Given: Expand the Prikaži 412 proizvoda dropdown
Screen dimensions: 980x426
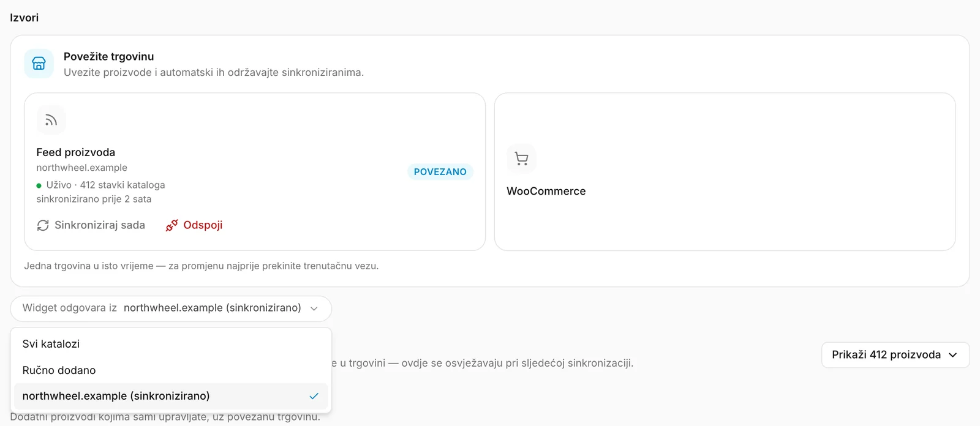Looking at the screenshot, I should point(895,355).
